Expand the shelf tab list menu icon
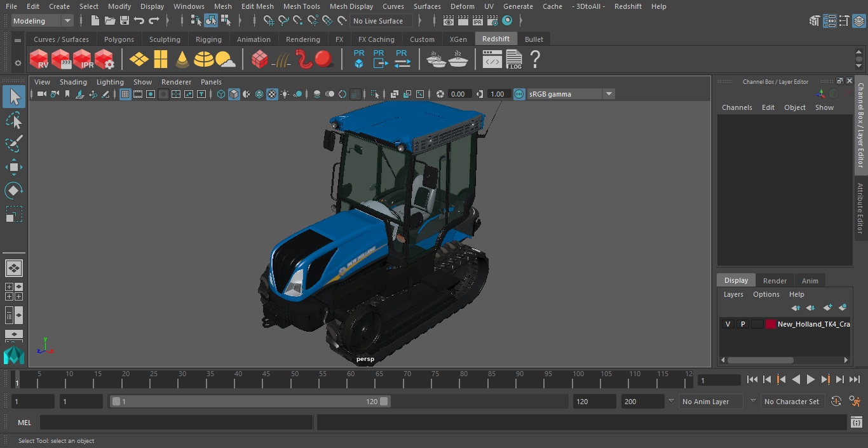The width and height of the screenshot is (868, 448). [18, 39]
